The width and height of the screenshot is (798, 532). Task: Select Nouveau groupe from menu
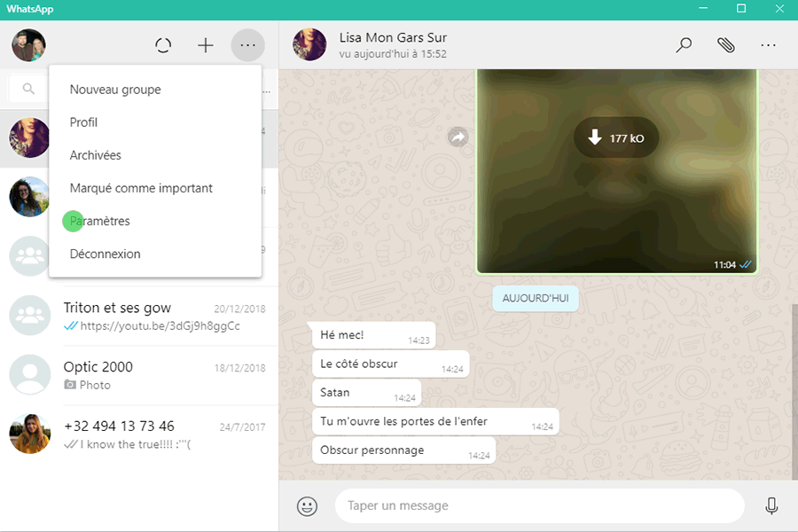(115, 90)
